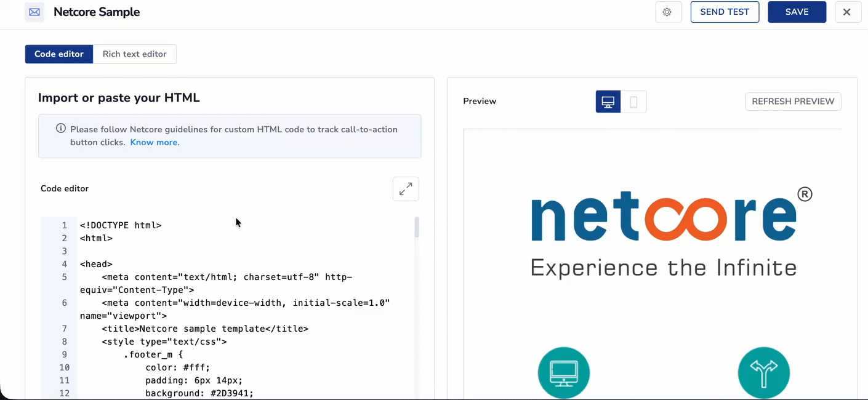Click the .footer_m selector line
Viewport: 868px width, 400px height.
[153, 354]
